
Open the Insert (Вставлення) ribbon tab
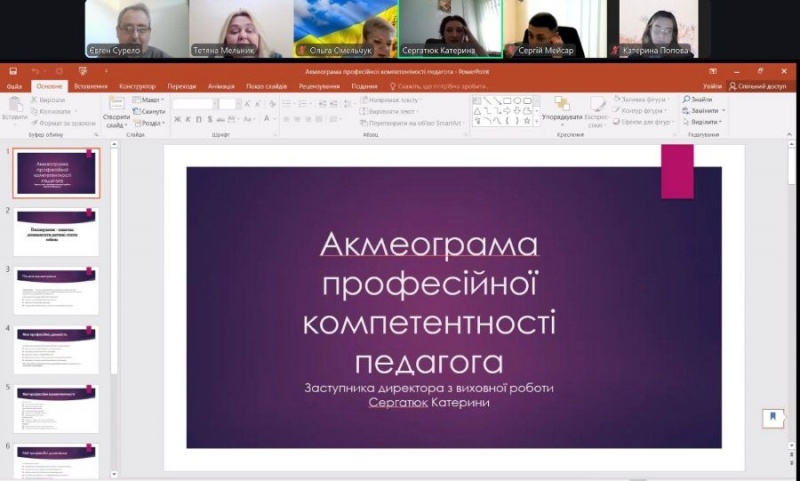click(91, 87)
